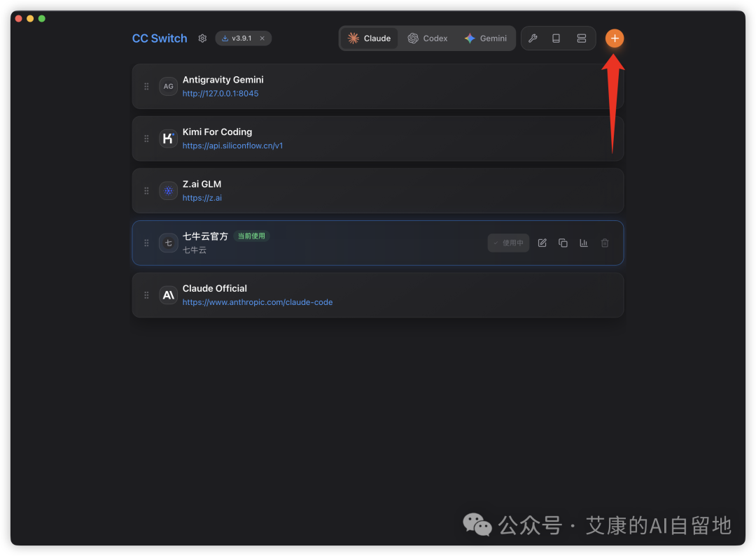Screen dimensions: 756x556
Task: Dismiss the v3.9.1 update badge
Action: pyautogui.click(x=262, y=38)
